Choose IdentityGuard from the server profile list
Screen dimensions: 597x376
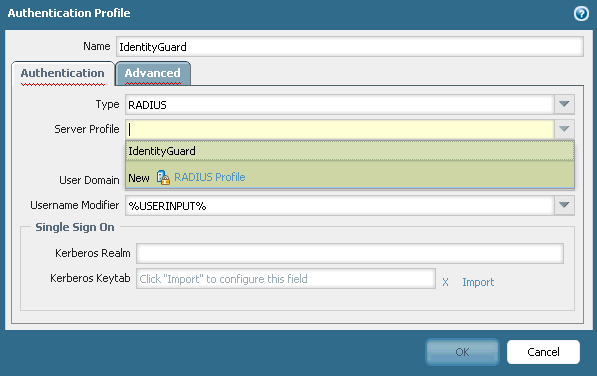pos(350,151)
